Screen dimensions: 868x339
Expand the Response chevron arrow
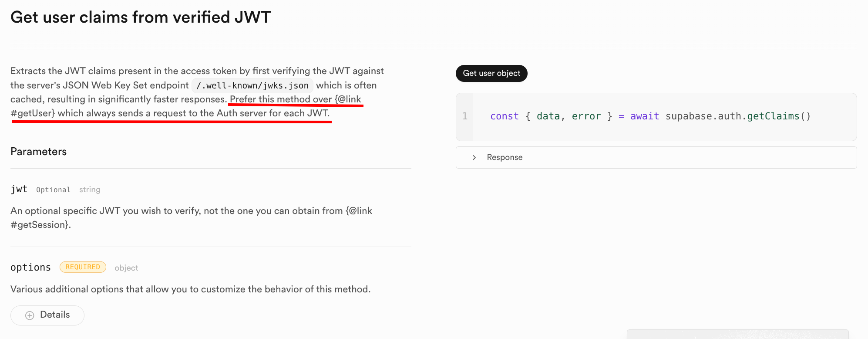pyautogui.click(x=474, y=157)
